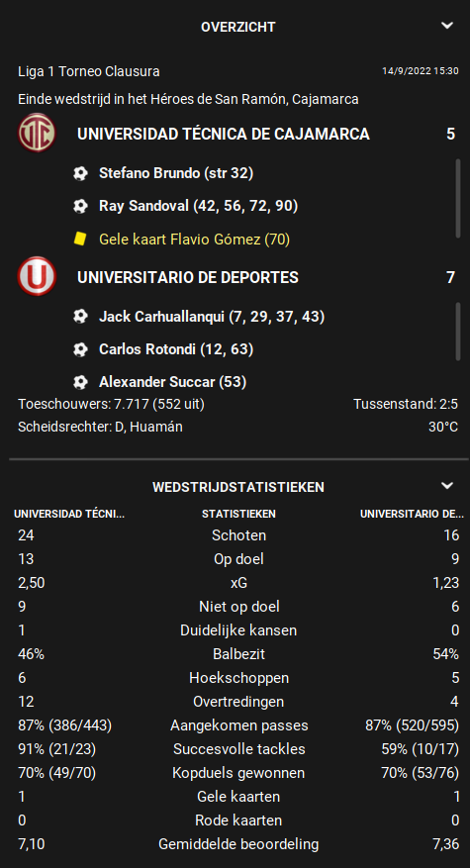Click the Gele kaart Flavio Gómez entry
Viewport: 470px width, 868px height.
coord(194,240)
